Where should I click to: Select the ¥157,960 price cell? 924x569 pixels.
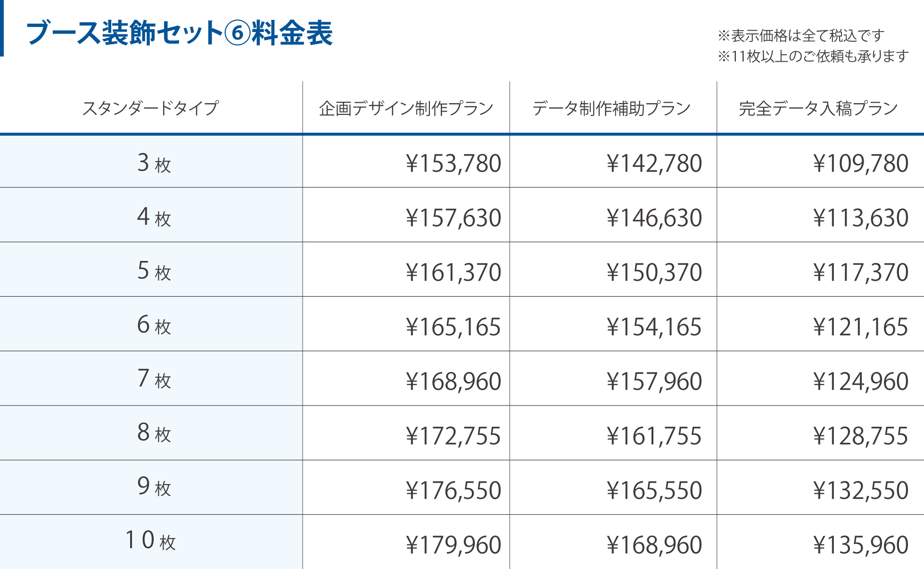pos(654,381)
